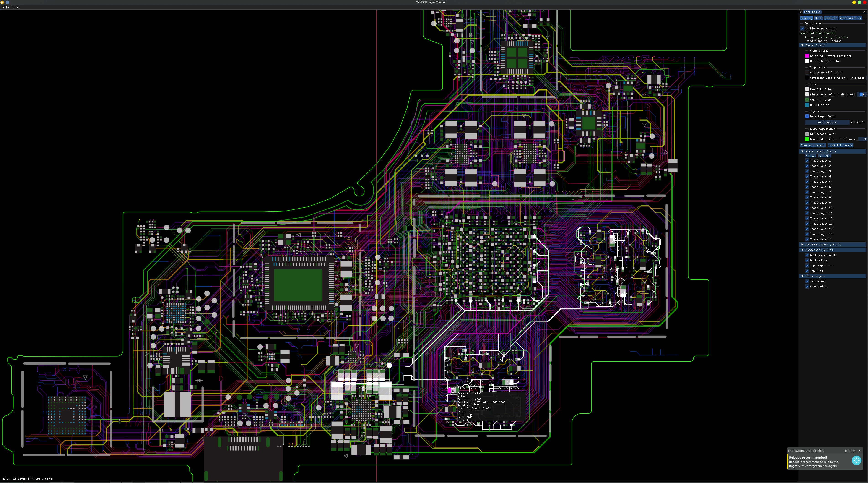This screenshot has height=483, width=868.
Task: Open the Pin Fill Color swatch
Action: point(807,89)
